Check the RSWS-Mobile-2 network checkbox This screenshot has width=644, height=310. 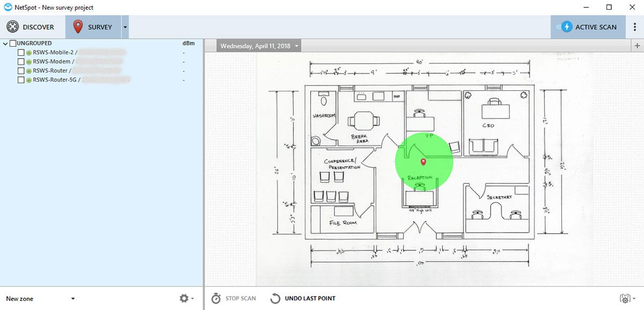[21, 53]
